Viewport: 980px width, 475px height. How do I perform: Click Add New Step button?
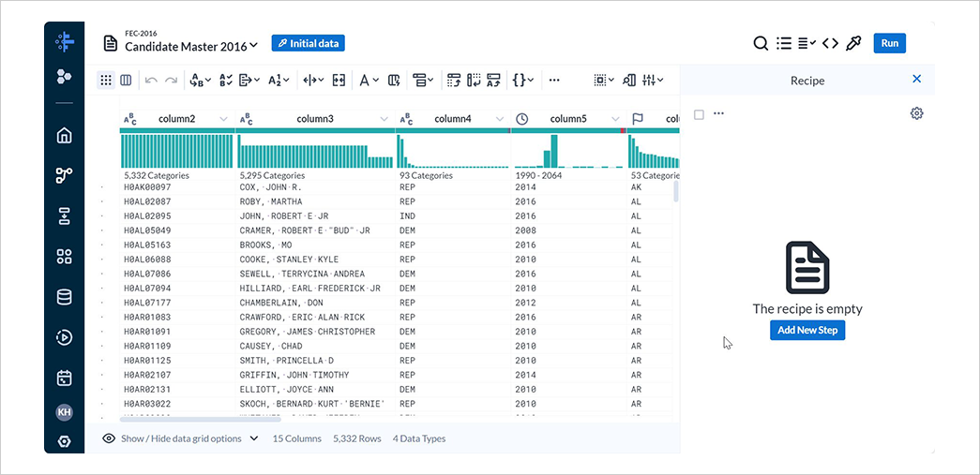pyautogui.click(x=807, y=330)
